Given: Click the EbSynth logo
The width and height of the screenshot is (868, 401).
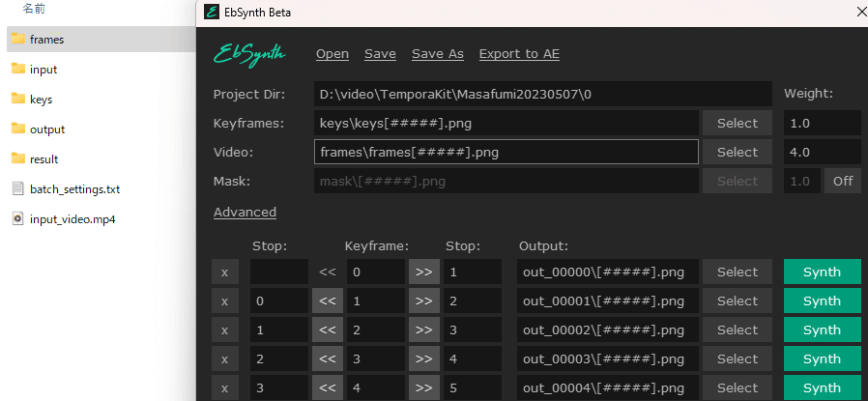Looking at the screenshot, I should [x=249, y=55].
